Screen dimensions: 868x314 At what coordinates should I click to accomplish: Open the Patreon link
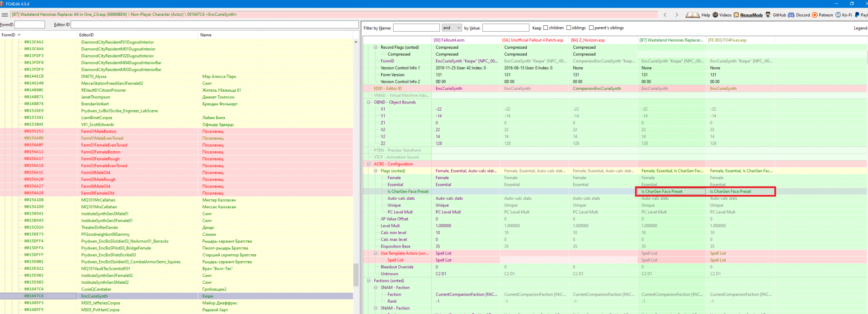(x=815, y=15)
